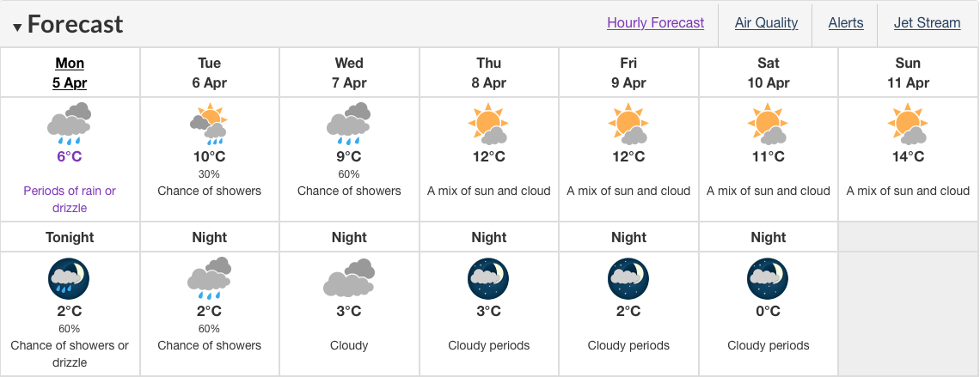
Task: Click Tonight's moon with showers icon
Action: (70, 279)
